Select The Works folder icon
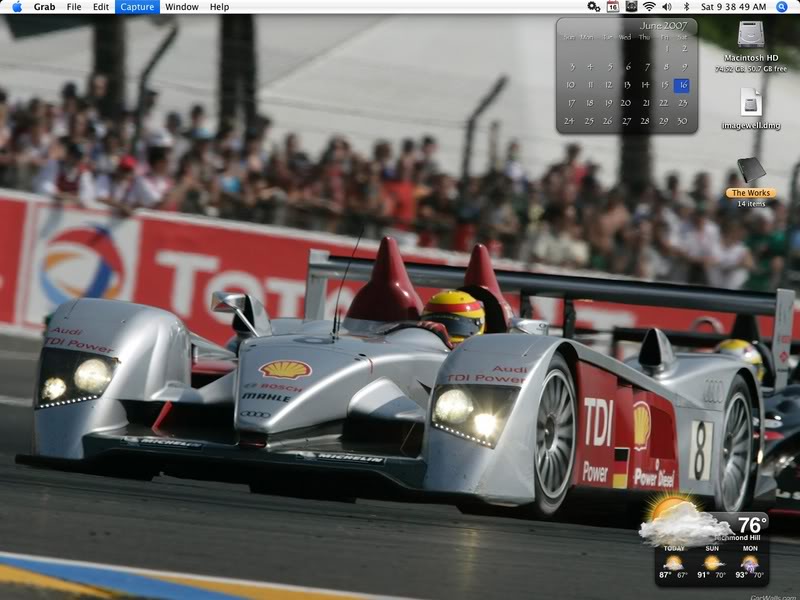The width and height of the screenshot is (800, 600). point(751,170)
